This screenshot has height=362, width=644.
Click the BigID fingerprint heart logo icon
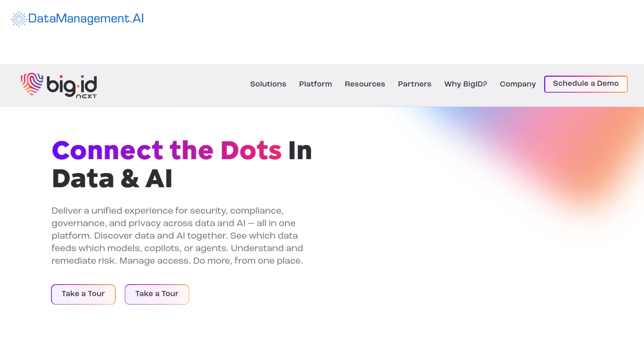pos(32,84)
